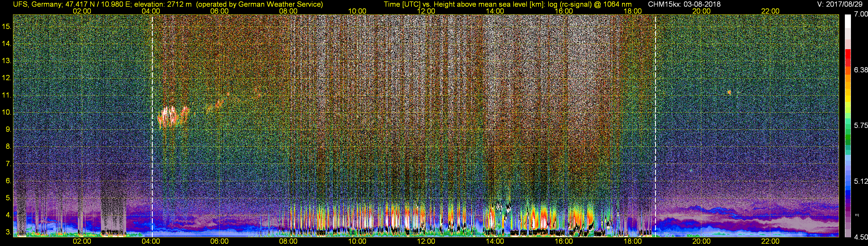Select the 10:00 label on the top time axis
The image size is (868, 246).
point(357,11)
